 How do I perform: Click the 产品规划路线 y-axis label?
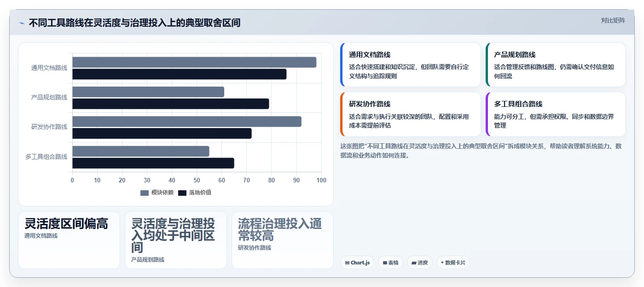(49, 97)
